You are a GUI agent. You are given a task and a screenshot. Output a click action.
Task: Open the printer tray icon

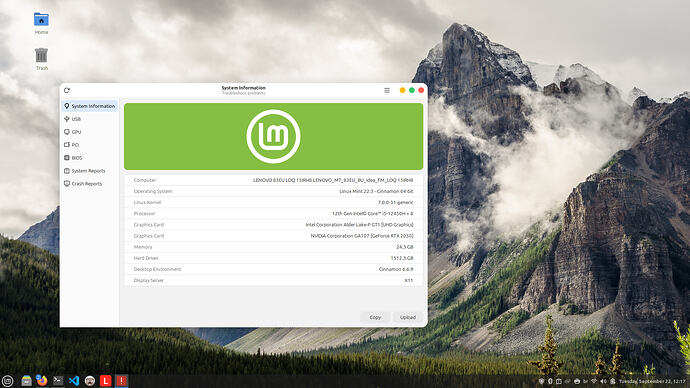click(x=577, y=381)
